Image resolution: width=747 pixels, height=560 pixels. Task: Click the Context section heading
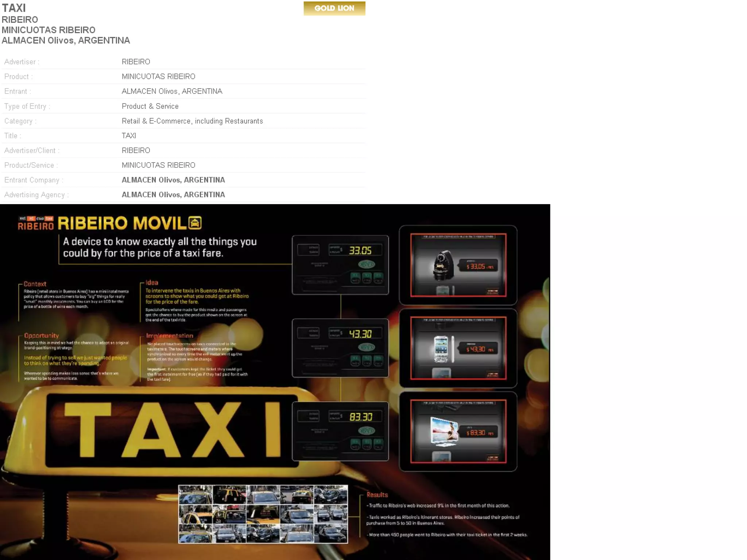tap(35, 284)
